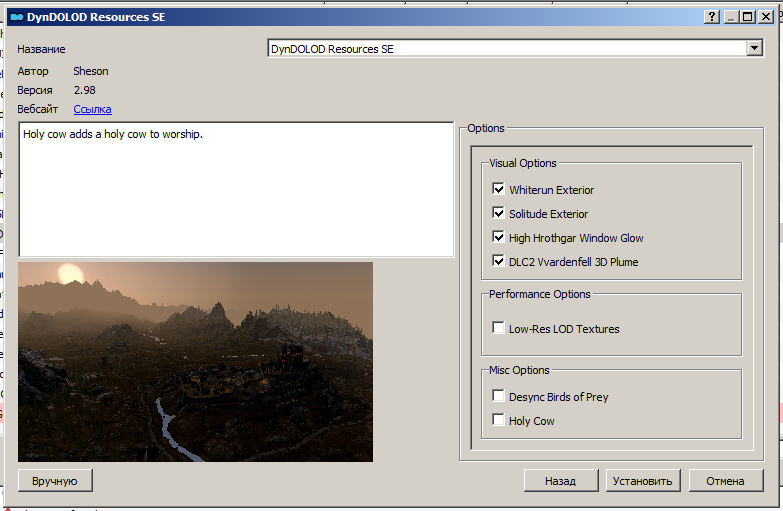Click the Misc Options group label
Viewport: 783px width, 511px height.
coord(519,370)
